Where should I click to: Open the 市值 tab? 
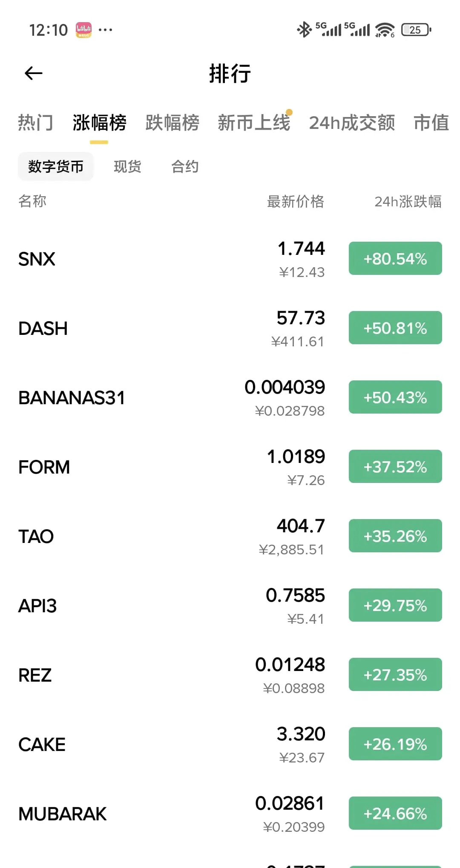[431, 123]
